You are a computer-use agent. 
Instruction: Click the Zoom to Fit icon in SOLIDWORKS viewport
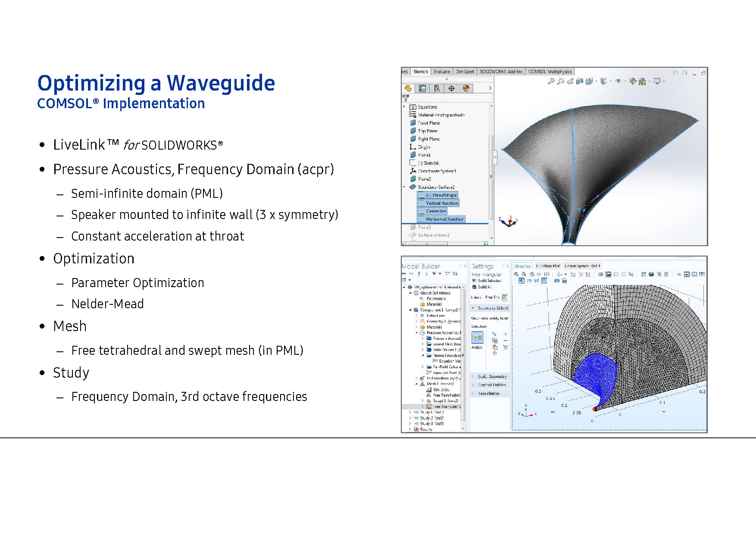pos(550,81)
